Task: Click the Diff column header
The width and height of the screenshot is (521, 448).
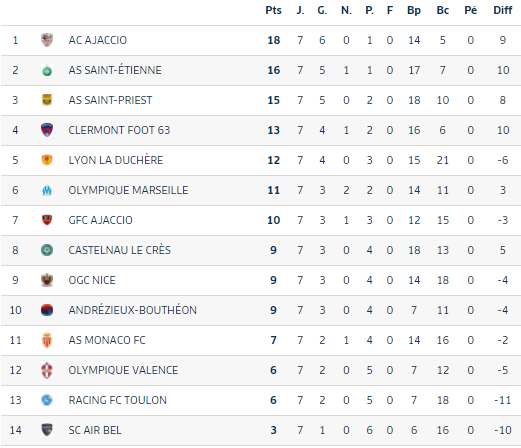Action: tap(502, 10)
